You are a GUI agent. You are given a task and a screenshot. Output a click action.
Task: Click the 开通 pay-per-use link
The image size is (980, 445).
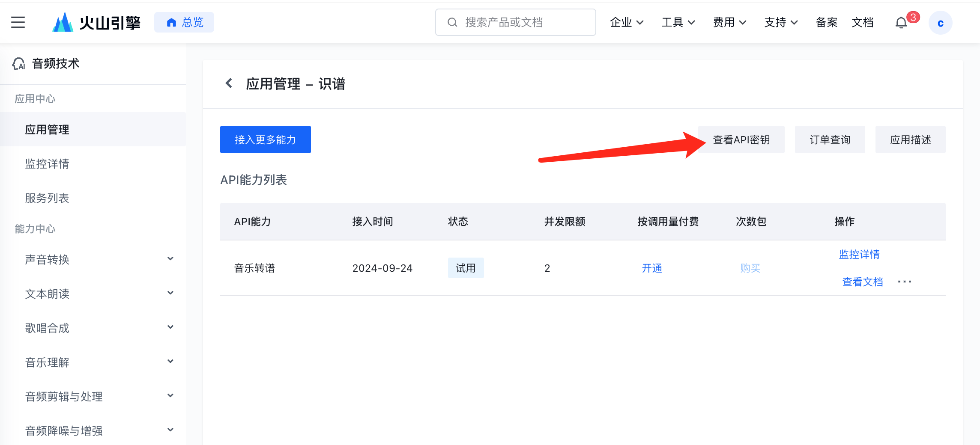(x=651, y=268)
